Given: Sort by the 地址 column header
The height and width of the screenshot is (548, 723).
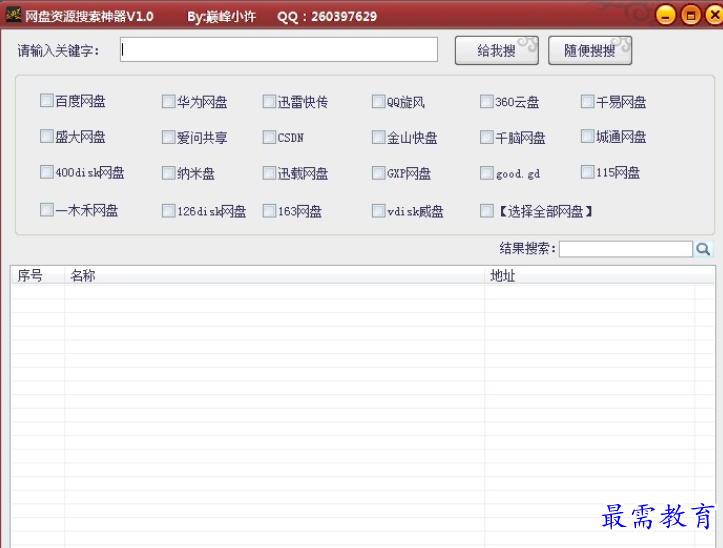Looking at the screenshot, I should [x=599, y=276].
